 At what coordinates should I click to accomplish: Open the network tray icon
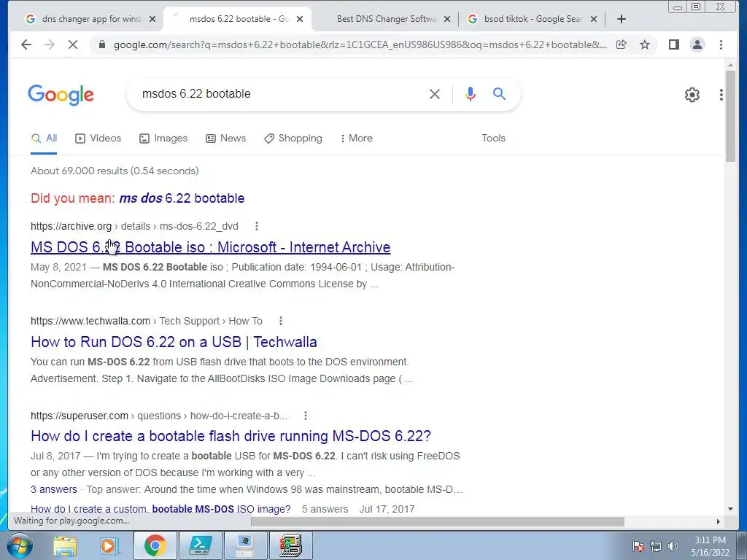click(656, 546)
